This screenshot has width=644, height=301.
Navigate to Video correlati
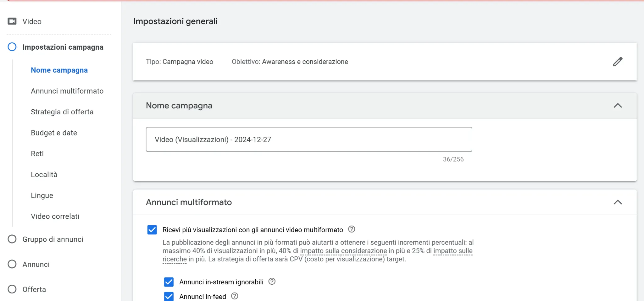pyautogui.click(x=55, y=216)
